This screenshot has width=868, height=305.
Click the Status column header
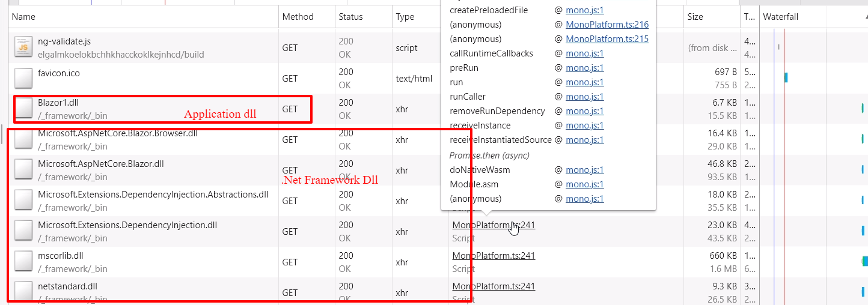click(x=350, y=17)
